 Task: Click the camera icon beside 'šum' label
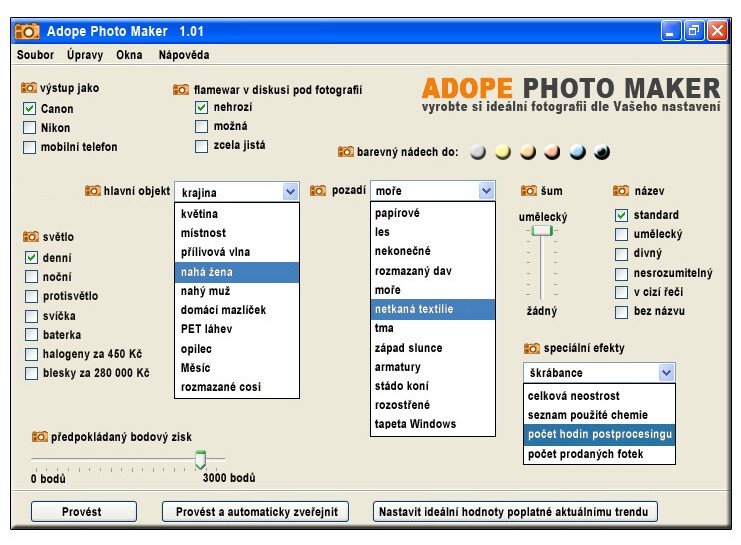coord(529,190)
